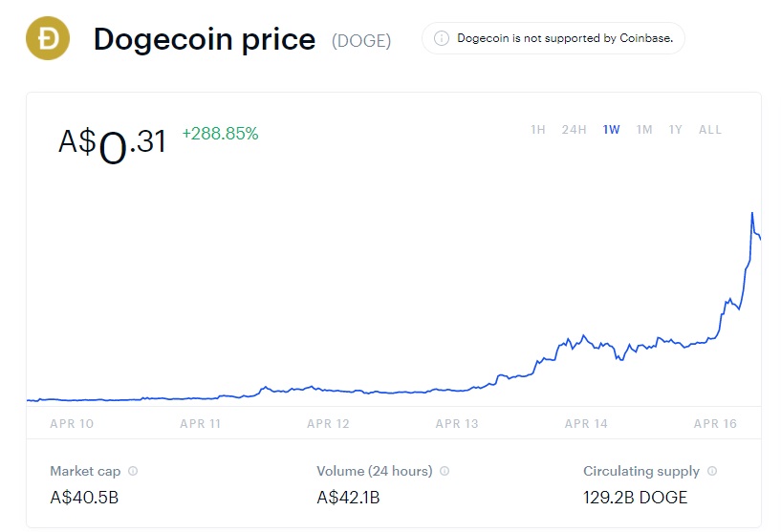781x532 pixels.
Task: Switch chart to 1W range
Action: (612, 130)
